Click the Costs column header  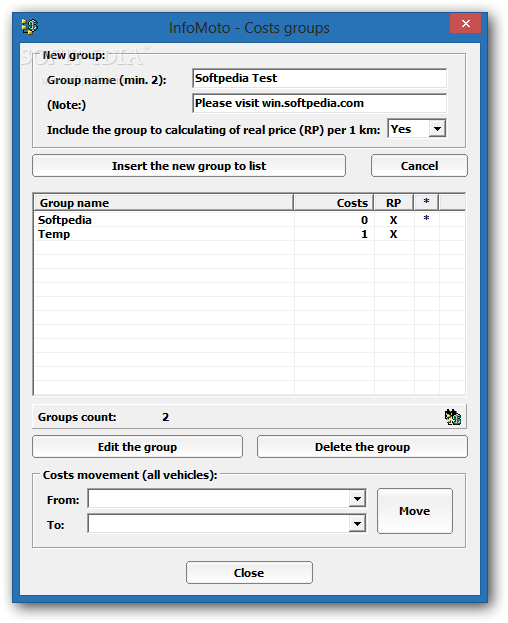[334, 203]
